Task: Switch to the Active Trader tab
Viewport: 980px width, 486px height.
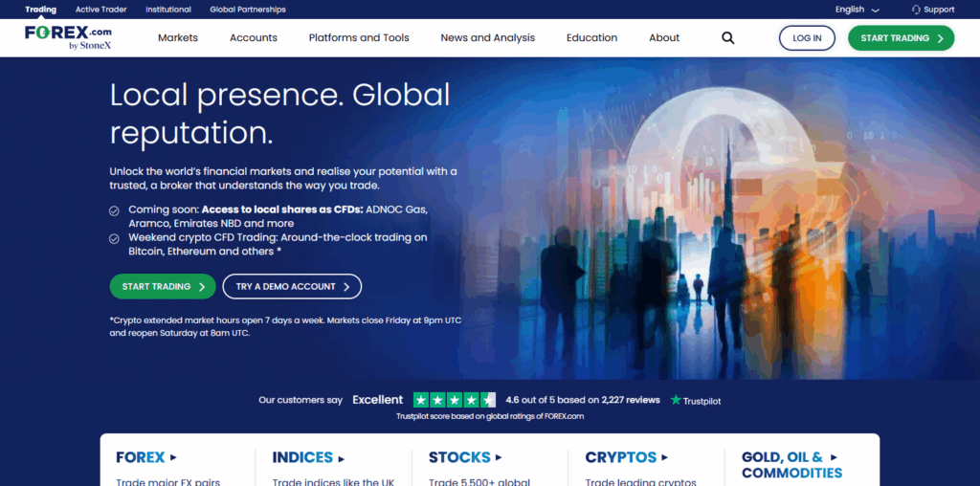Action: coord(100,10)
